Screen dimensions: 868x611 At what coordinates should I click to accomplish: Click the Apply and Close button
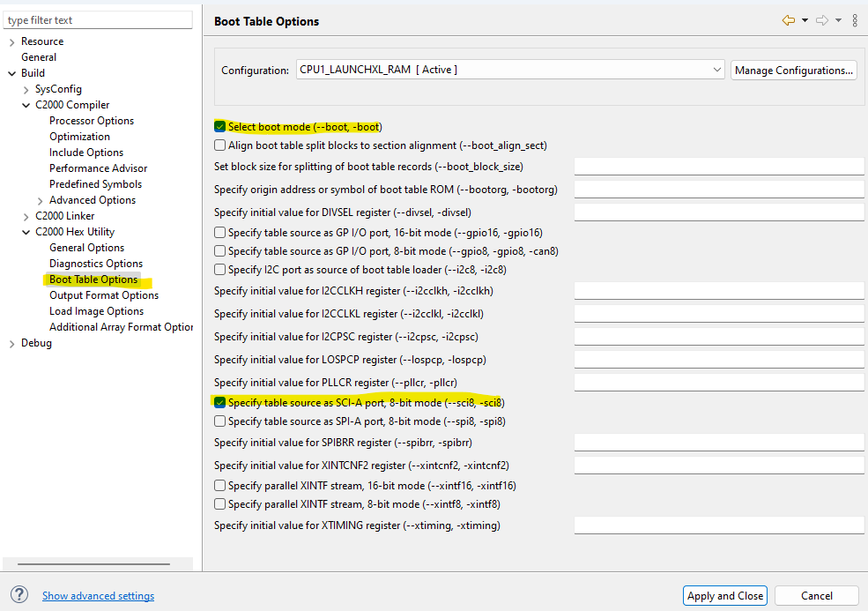(724, 595)
